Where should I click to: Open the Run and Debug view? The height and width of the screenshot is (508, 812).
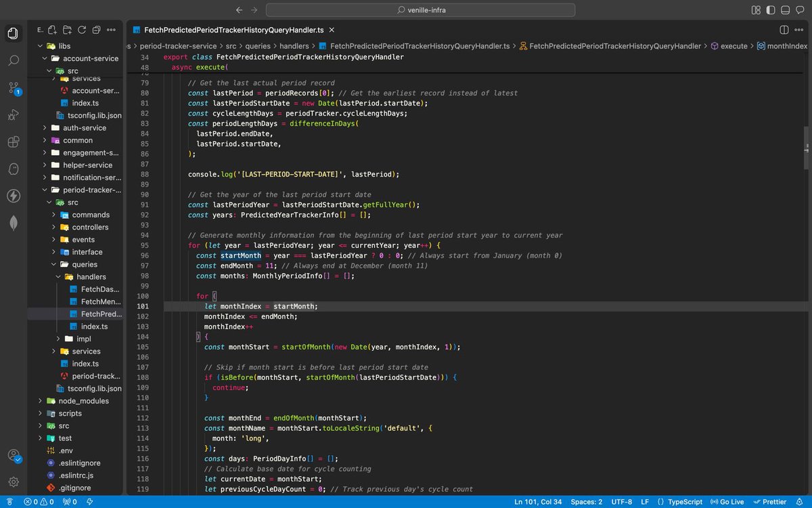pyautogui.click(x=13, y=114)
